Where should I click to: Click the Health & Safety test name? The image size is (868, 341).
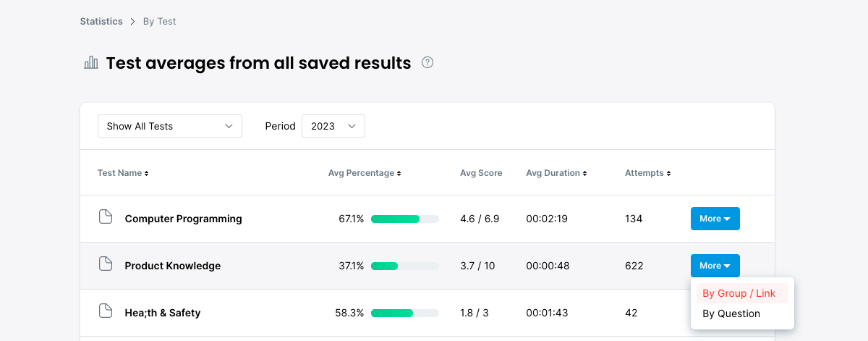click(x=162, y=313)
